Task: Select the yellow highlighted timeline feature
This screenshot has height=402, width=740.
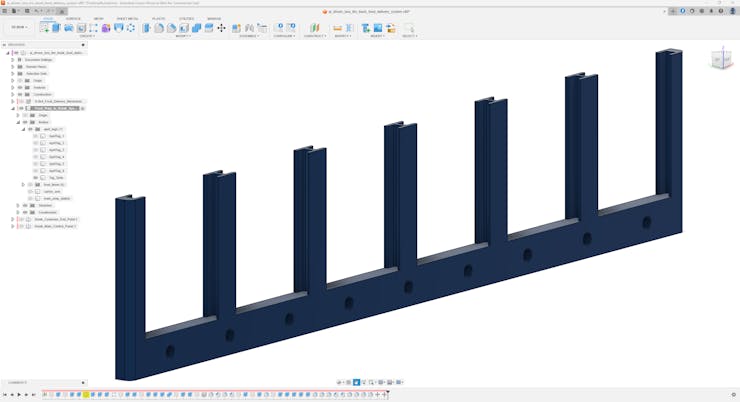Action: point(86,395)
